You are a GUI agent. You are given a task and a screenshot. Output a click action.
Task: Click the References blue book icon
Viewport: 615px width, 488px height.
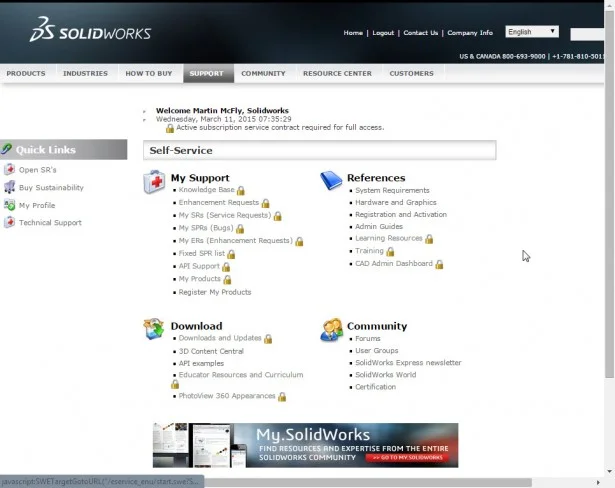331,181
